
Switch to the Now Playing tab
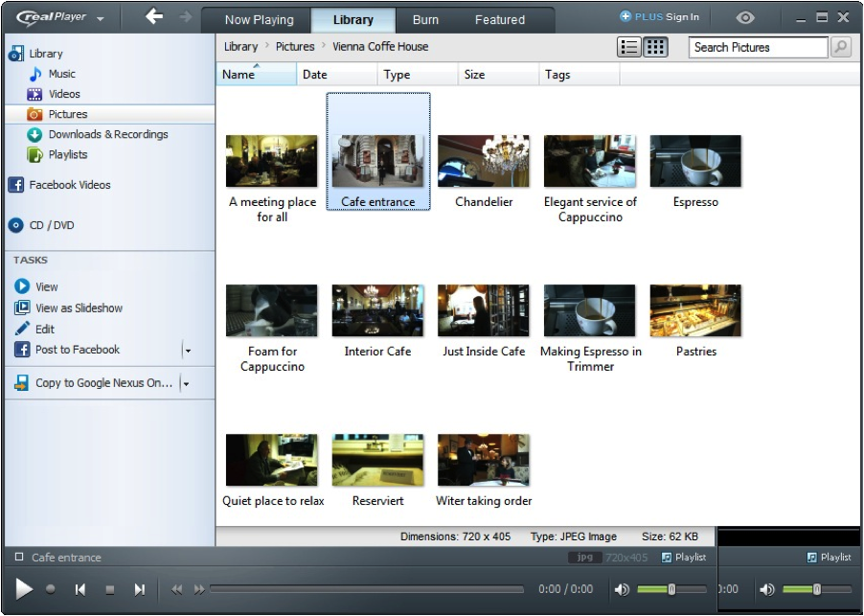pyautogui.click(x=259, y=20)
